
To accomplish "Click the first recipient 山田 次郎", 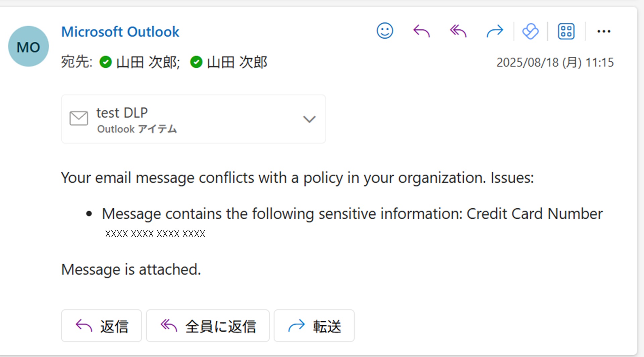I will (148, 62).
